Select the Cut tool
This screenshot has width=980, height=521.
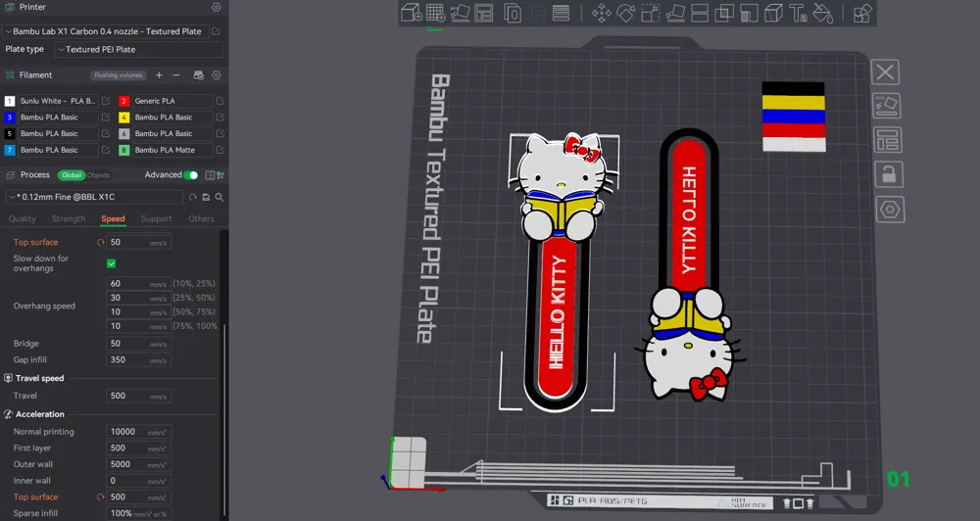tap(700, 13)
